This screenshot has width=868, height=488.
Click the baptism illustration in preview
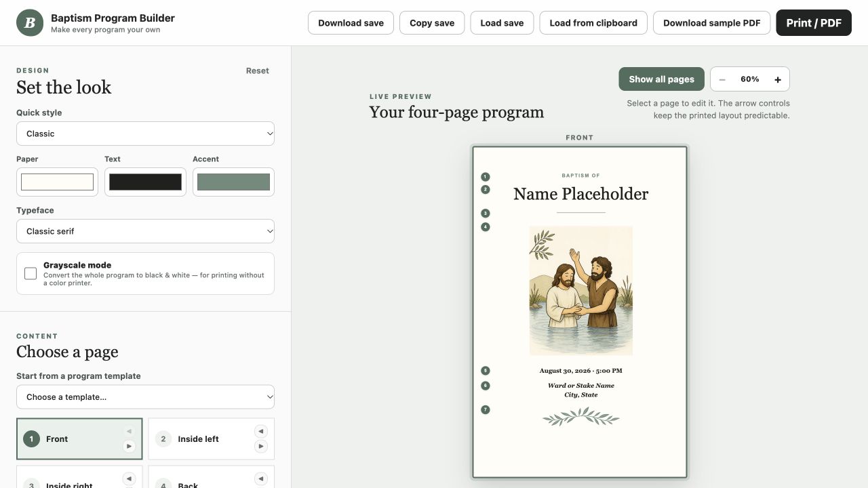coord(580,291)
